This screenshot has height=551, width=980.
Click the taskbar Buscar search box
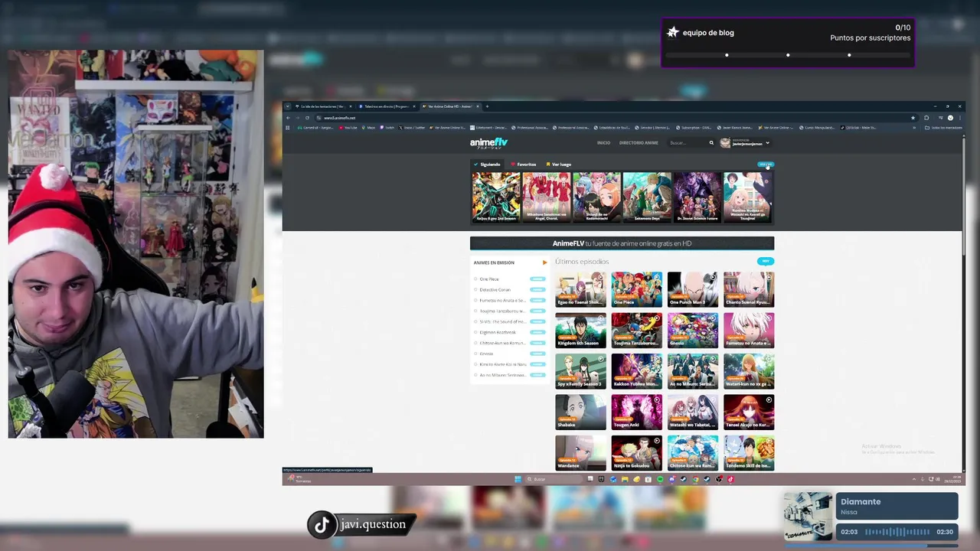point(554,479)
